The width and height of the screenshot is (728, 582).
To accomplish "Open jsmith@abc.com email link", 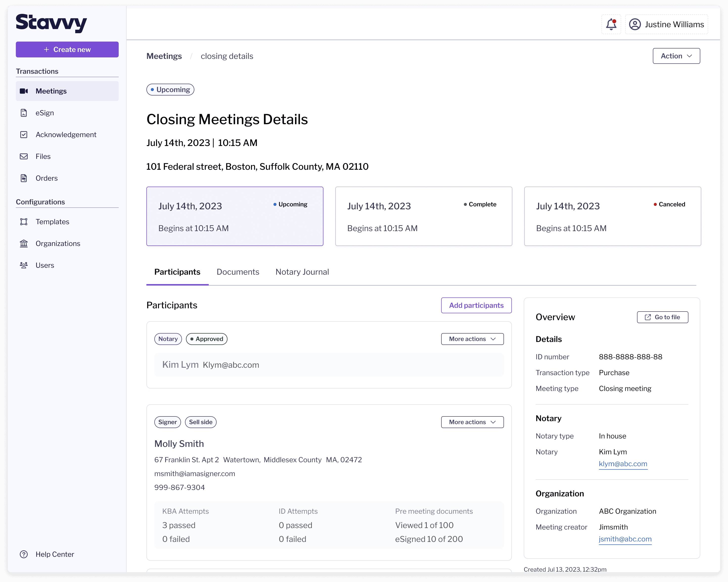I will (x=625, y=539).
